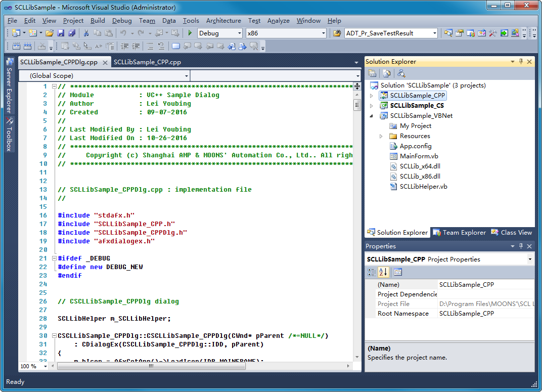Switch to the Team Explorer tab

(x=460, y=233)
